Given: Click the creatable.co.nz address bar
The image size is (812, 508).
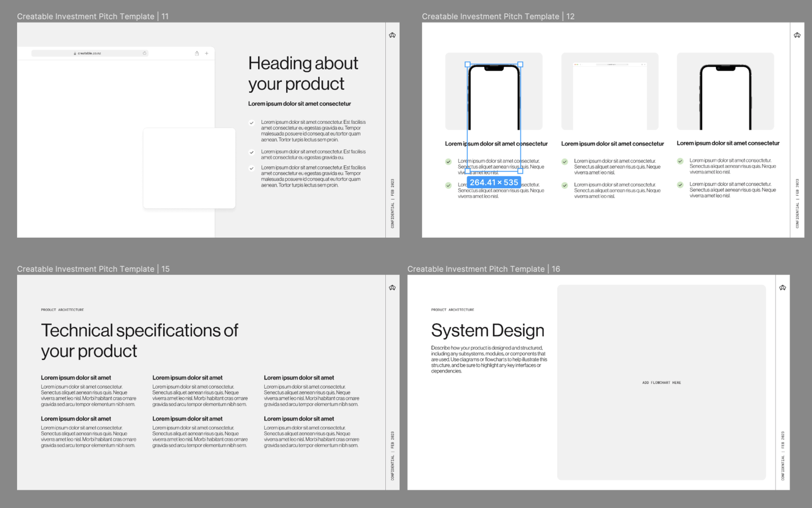Looking at the screenshot, I should [x=90, y=53].
